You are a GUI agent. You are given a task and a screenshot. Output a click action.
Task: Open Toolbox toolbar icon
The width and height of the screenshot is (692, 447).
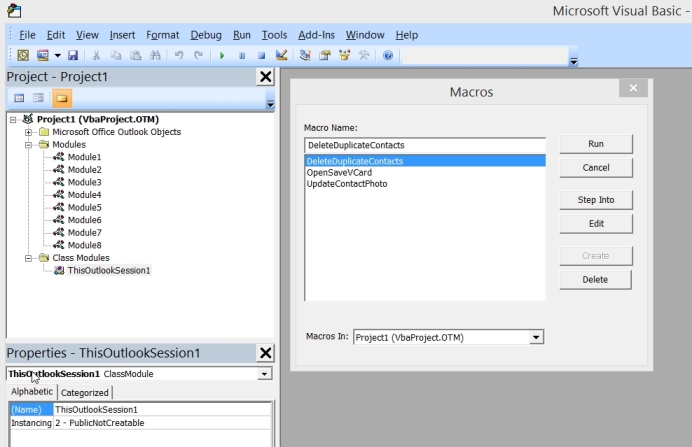pos(364,55)
